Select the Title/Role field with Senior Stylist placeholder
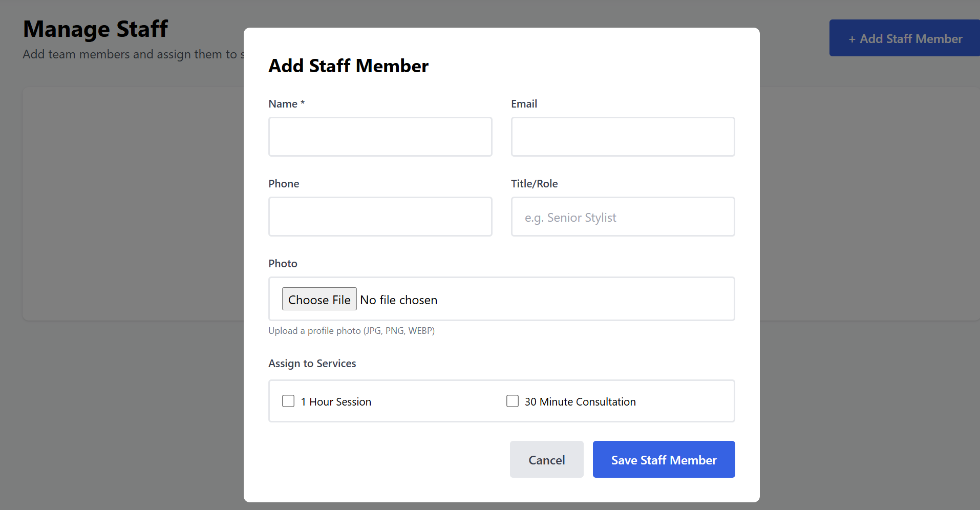Screen dimensions: 980x510 pyautogui.click(x=623, y=217)
